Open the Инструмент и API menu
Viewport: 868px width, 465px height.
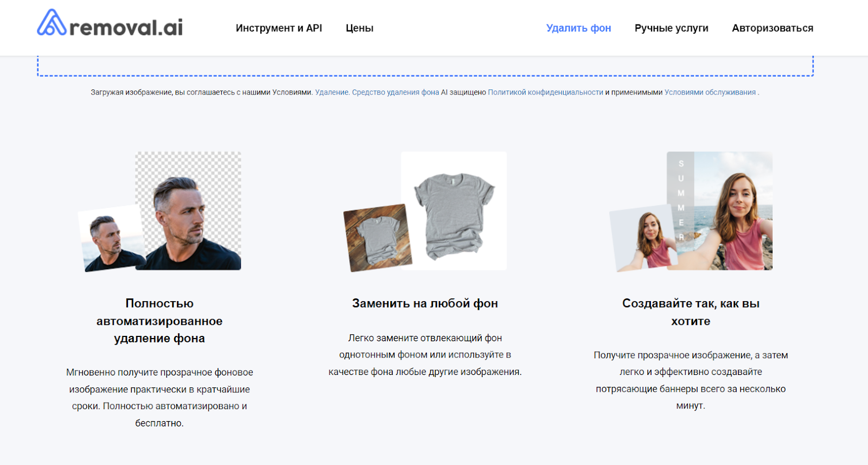tap(279, 28)
